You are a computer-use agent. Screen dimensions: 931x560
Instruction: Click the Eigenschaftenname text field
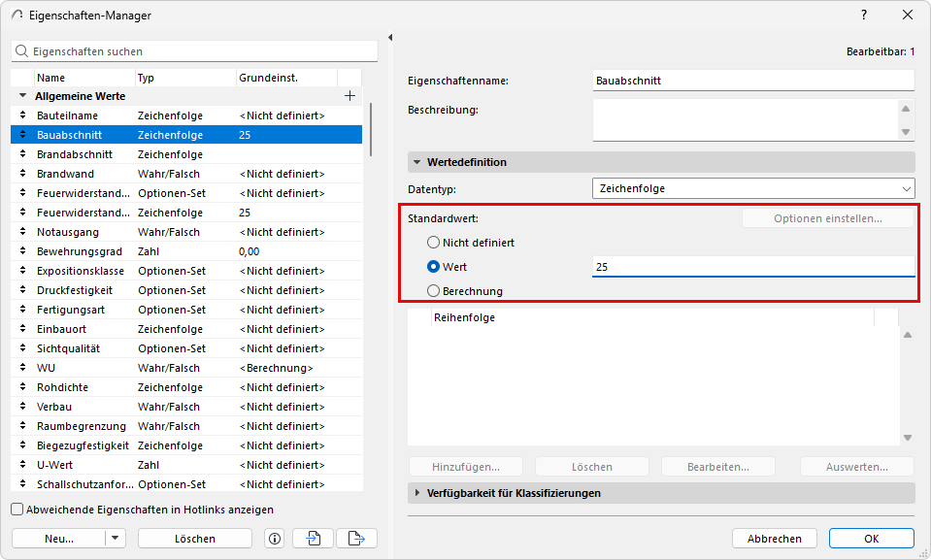(x=753, y=81)
